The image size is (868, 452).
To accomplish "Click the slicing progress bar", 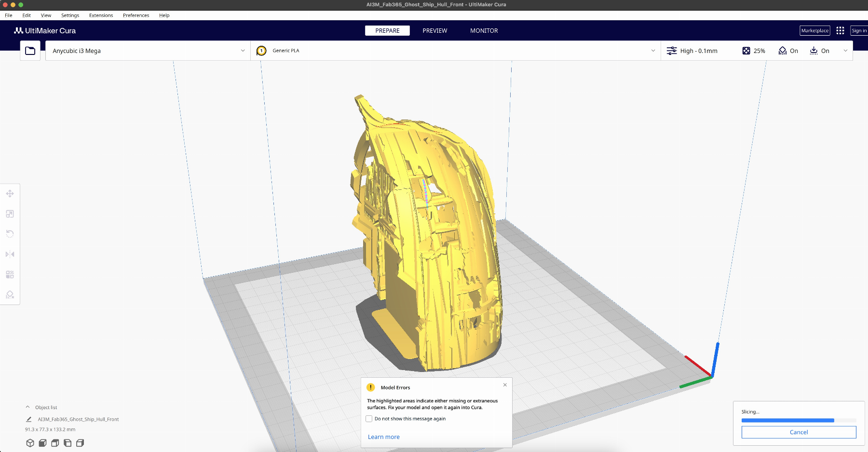I will 799,421.
